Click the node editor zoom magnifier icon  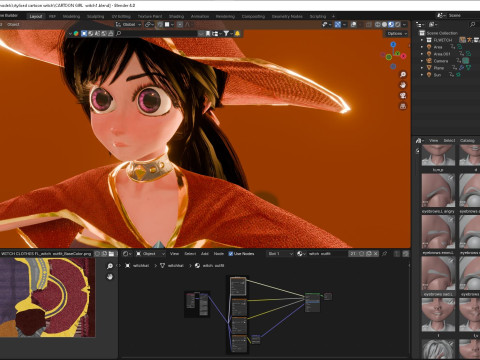[x=110, y=266]
